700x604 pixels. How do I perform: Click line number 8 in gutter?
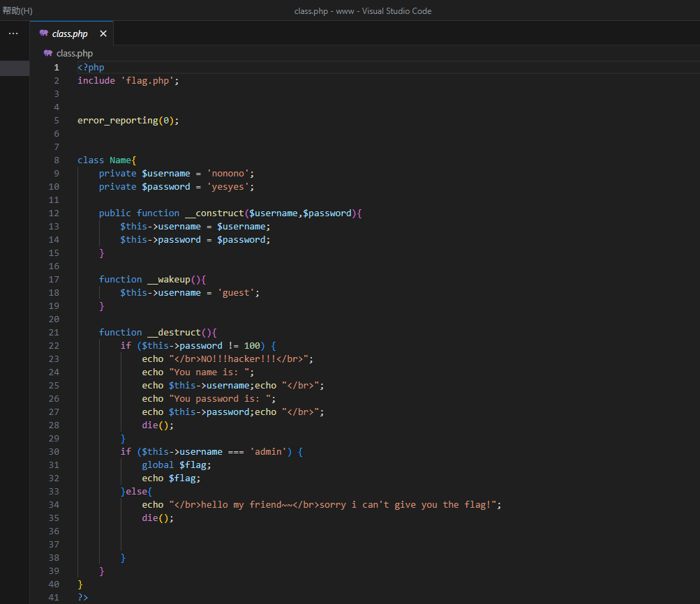pyautogui.click(x=57, y=160)
